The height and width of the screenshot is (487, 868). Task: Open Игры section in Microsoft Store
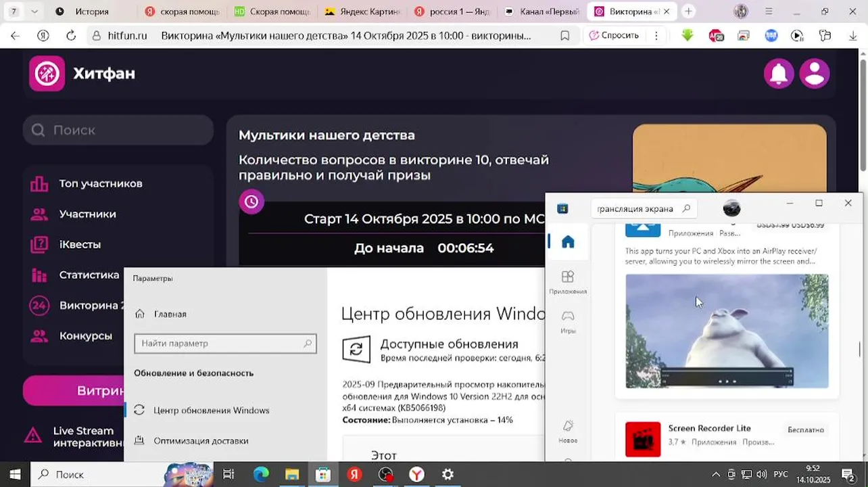click(568, 321)
